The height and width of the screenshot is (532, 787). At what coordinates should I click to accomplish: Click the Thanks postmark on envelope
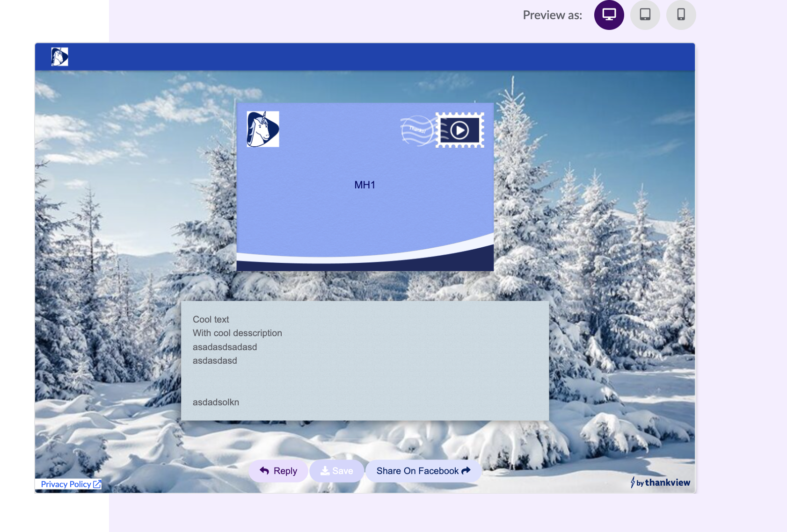click(x=417, y=130)
